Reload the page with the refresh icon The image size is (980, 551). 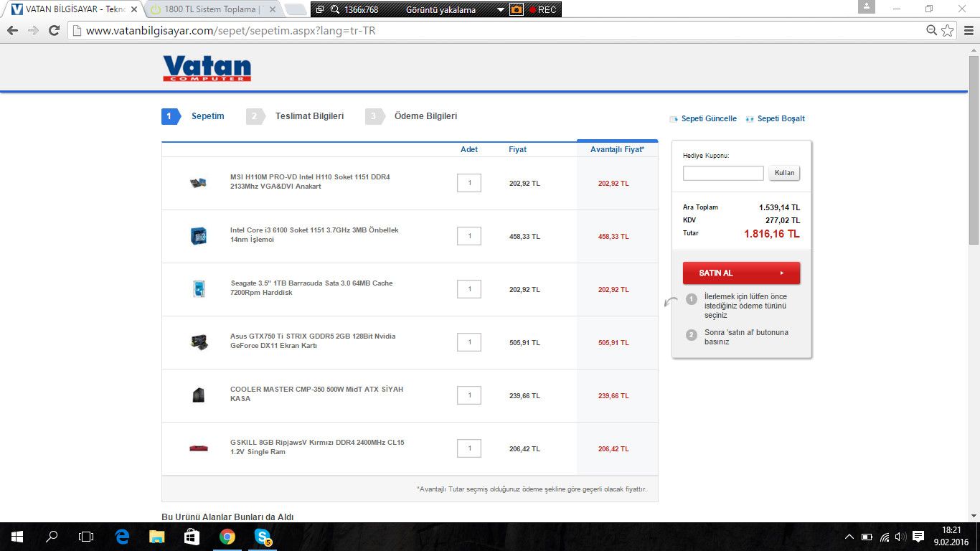(x=54, y=31)
